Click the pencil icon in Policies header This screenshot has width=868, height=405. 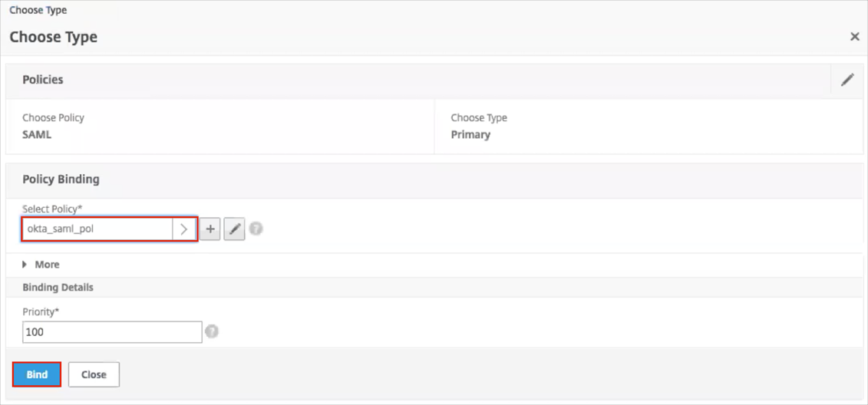[847, 80]
